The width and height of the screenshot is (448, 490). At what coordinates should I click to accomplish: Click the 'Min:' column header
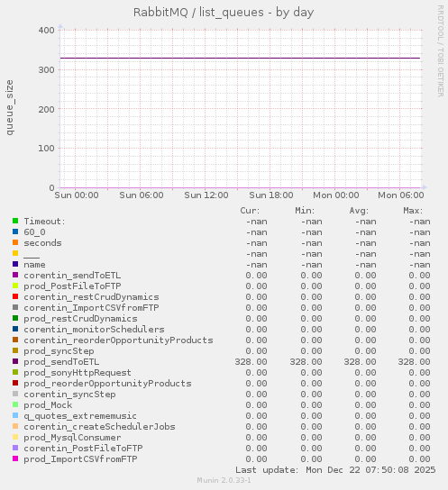click(x=305, y=210)
